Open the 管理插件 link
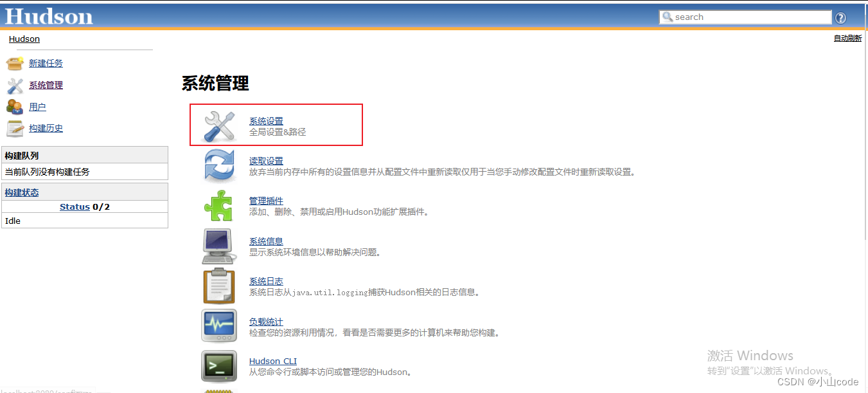The width and height of the screenshot is (868, 393). click(266, 201)
